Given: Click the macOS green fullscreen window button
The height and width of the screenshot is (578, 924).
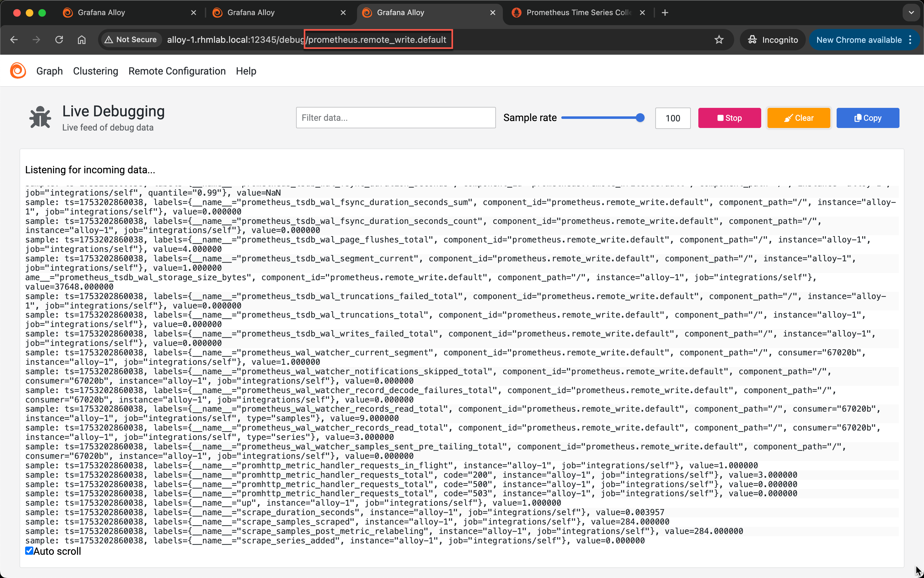Looking at the screenshot, I should click(x=42, y=13).
